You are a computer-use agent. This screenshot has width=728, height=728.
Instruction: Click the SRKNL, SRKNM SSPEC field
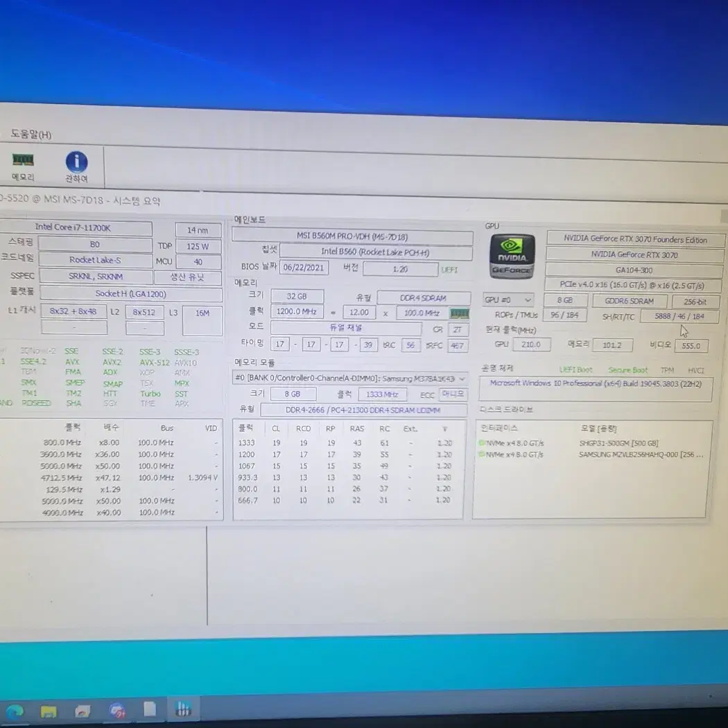96,276
